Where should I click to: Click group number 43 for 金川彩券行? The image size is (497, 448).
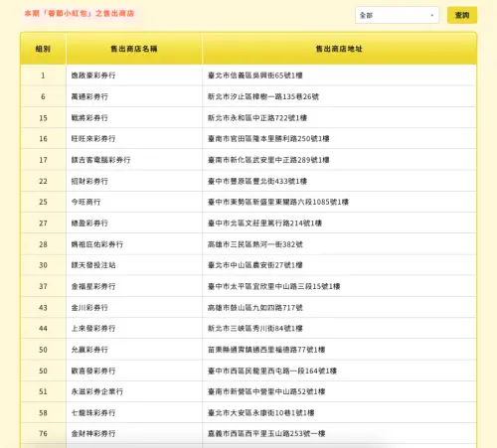point(43,308)
